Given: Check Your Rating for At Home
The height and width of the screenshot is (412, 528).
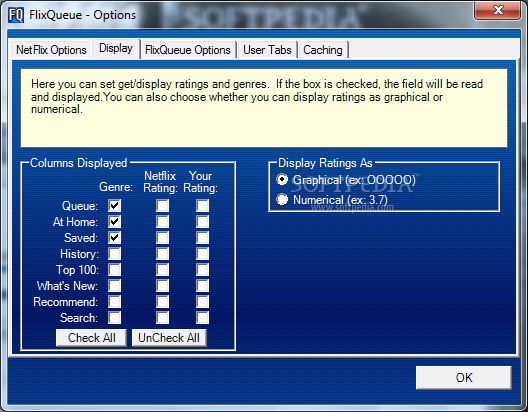Looking at the screenshot, I should point(202,221).
